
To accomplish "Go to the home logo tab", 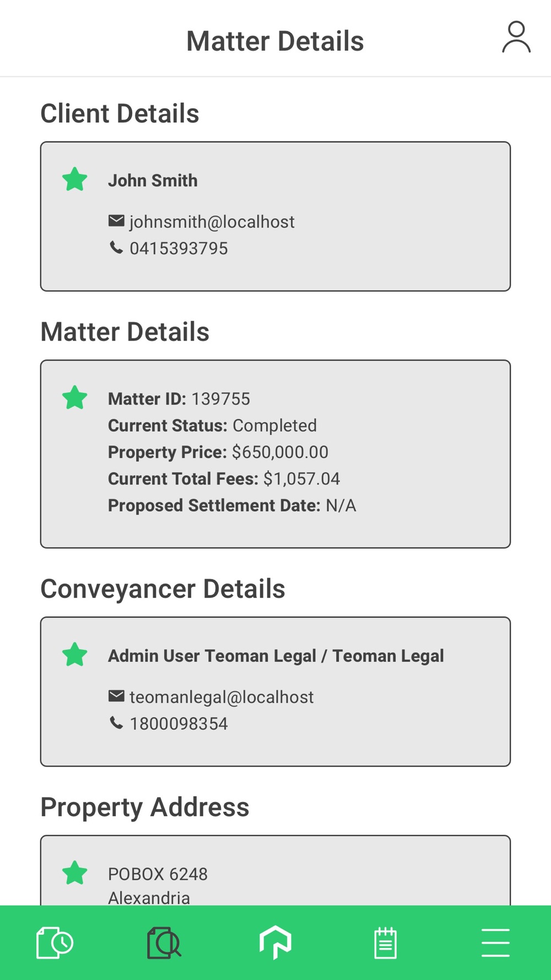I will tap(275, 943).
